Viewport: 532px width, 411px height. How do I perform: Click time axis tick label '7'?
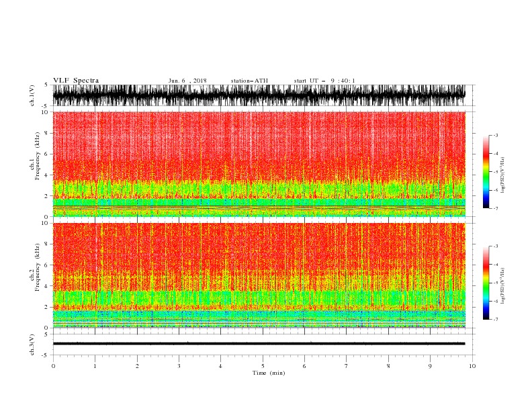coord(347,366)
